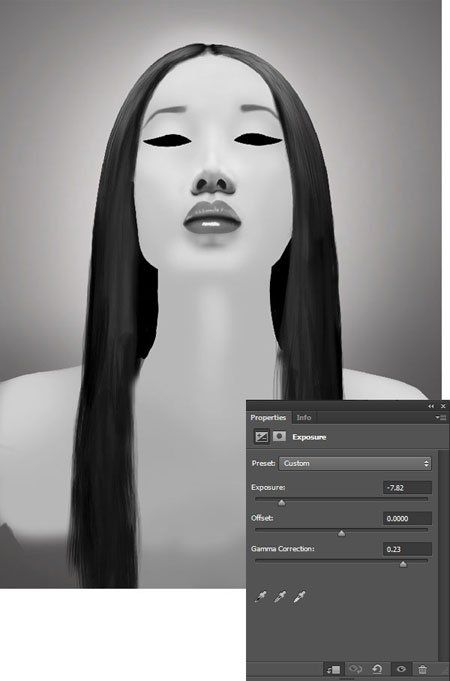This screenshot has height=681, width=450.
Task: Toggle adjustment layer visibility eye icon
Action: (400, 669)
